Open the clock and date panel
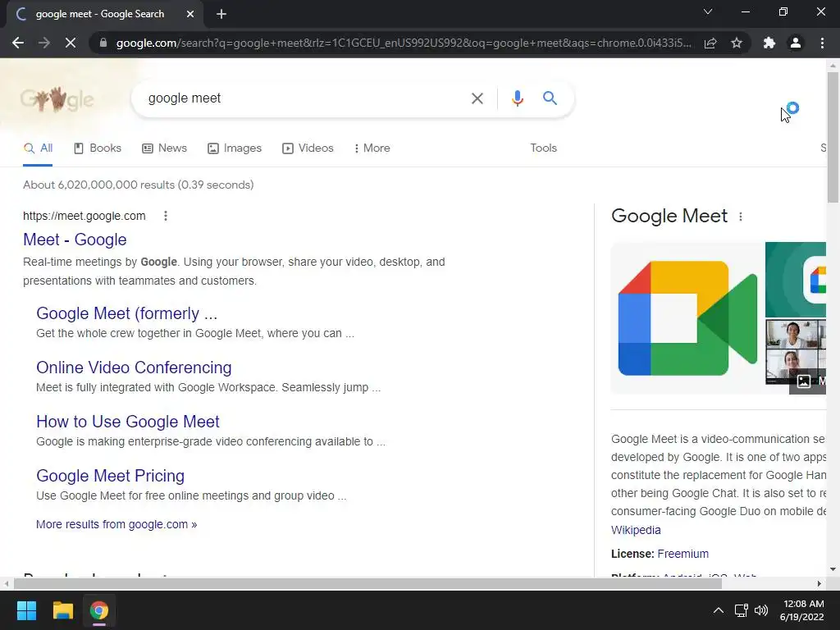This screenshot has width=840, height=630. (801, 610)
